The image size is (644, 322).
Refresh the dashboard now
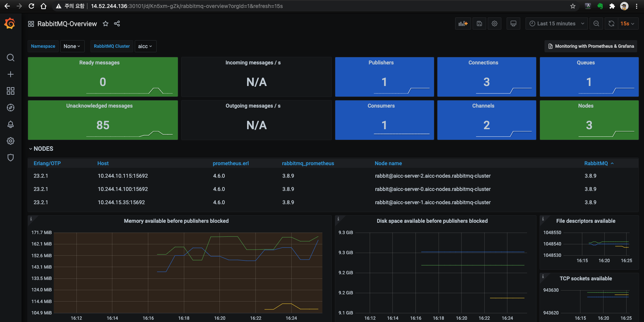coord(611,23)
